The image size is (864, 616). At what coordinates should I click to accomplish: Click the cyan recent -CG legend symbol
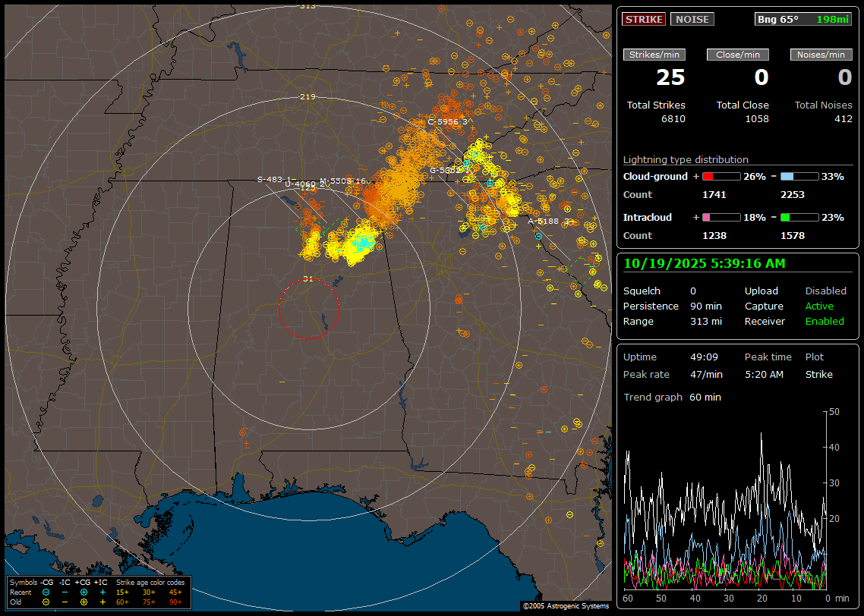[46, 592]
